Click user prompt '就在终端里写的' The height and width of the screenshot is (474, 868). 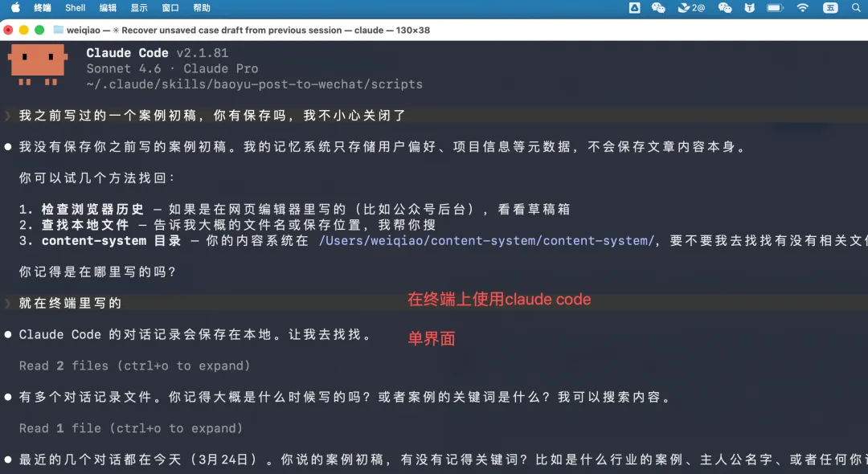pos(70,303)
